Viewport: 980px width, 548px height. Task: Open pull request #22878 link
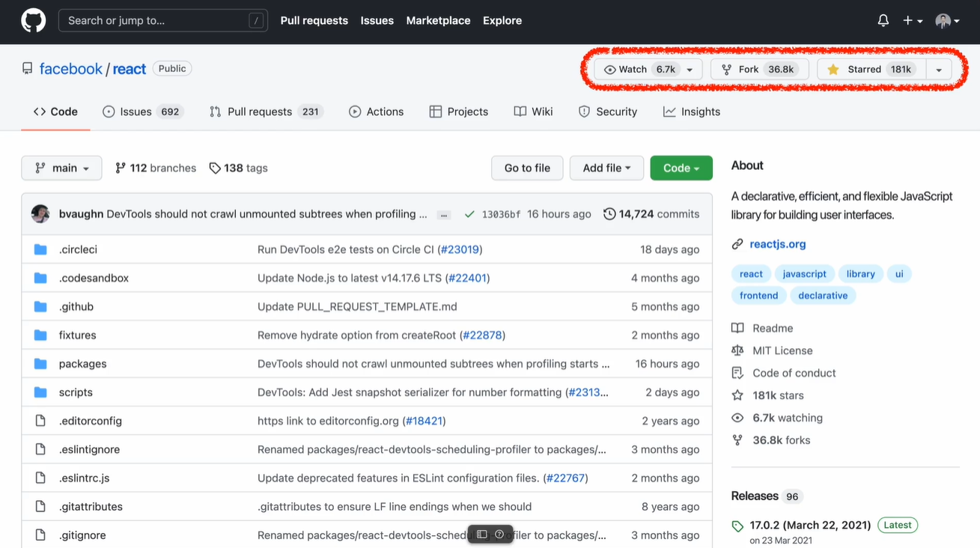pyautogui.click(x=482, y=335)
